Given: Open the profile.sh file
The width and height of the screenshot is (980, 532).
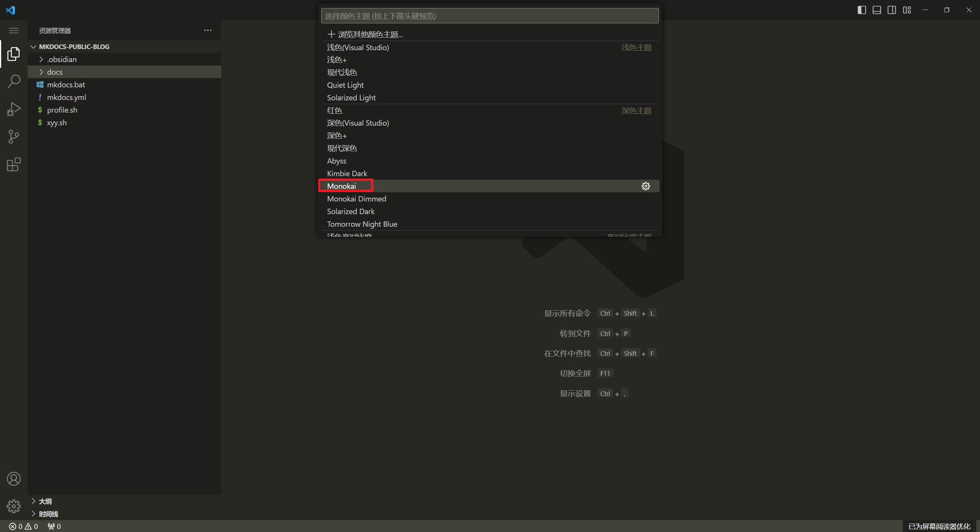Looking at the screenshot, I should [124, 110].
